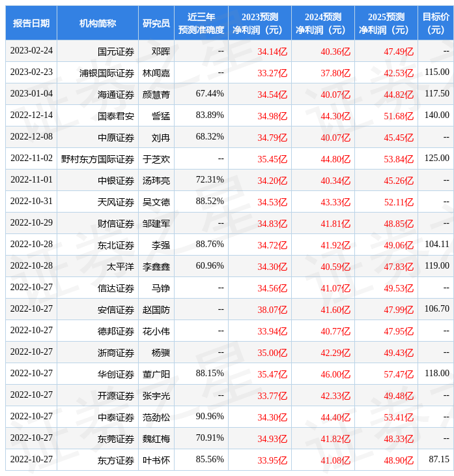Click accuracy value 67.44%
This screenshot has width=454, height=476.
210,93
